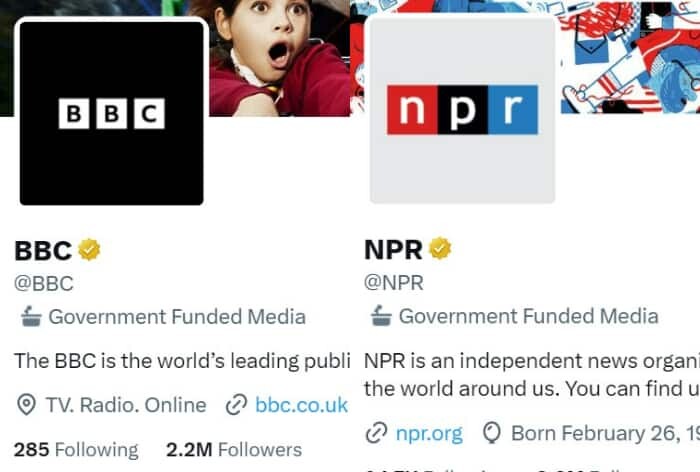Click the @BBC handle text

click(44, 284)
